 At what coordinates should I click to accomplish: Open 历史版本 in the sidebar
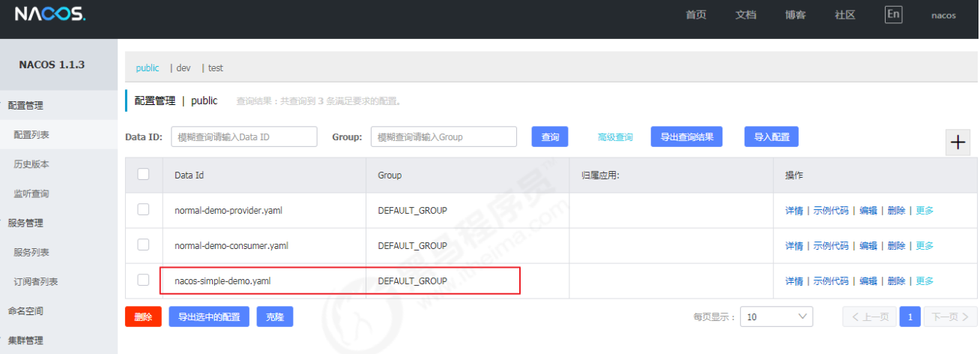pyautogui.click(x=31, y=163)
